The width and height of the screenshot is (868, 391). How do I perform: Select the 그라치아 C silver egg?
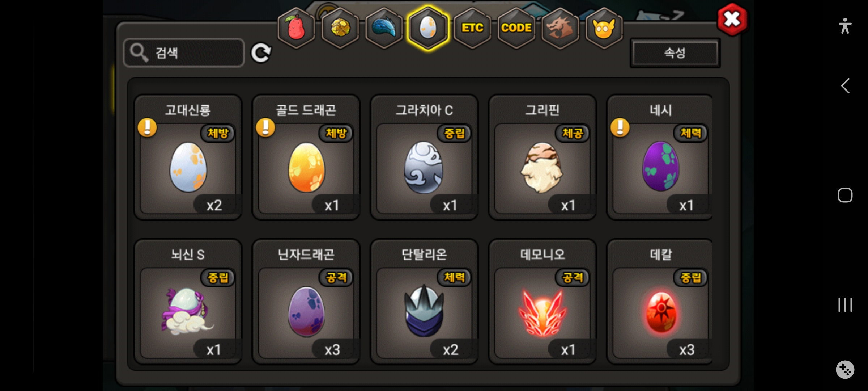point(424,157)
